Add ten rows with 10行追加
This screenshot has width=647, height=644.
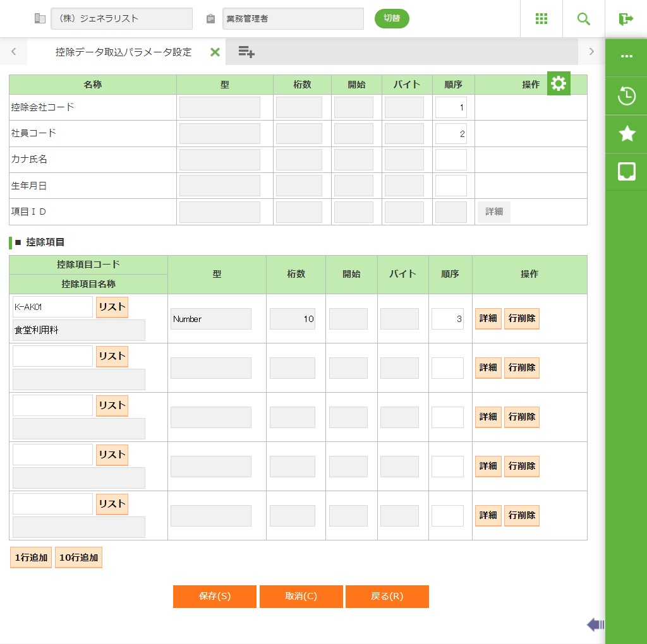tap(78, 558)
